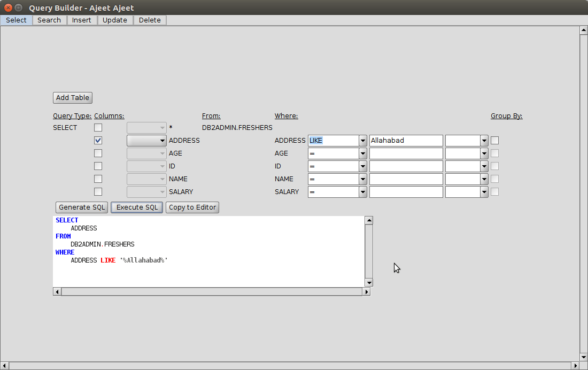Check the ID column checkbox
The height and width of the screenshot is (370, 588).
(x=98, y=166)
